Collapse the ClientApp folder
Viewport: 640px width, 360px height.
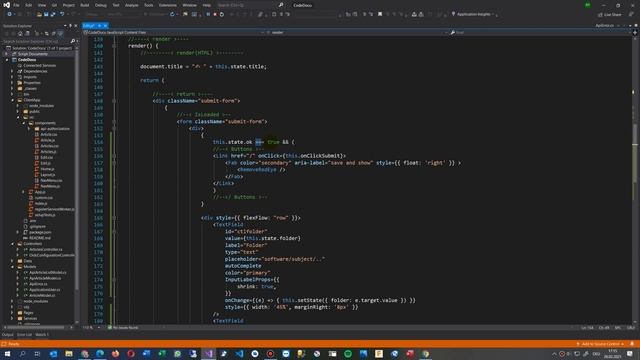pos(12,100)
